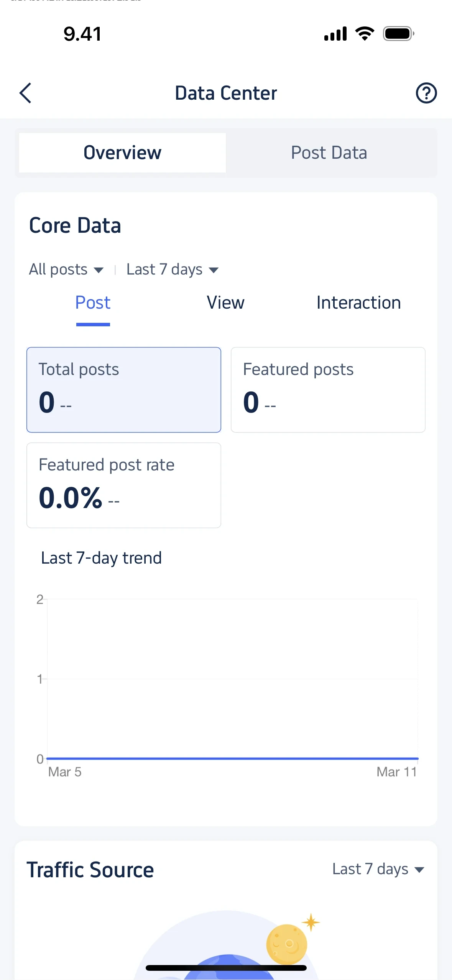Click the Data Center title

click(226, 93)
